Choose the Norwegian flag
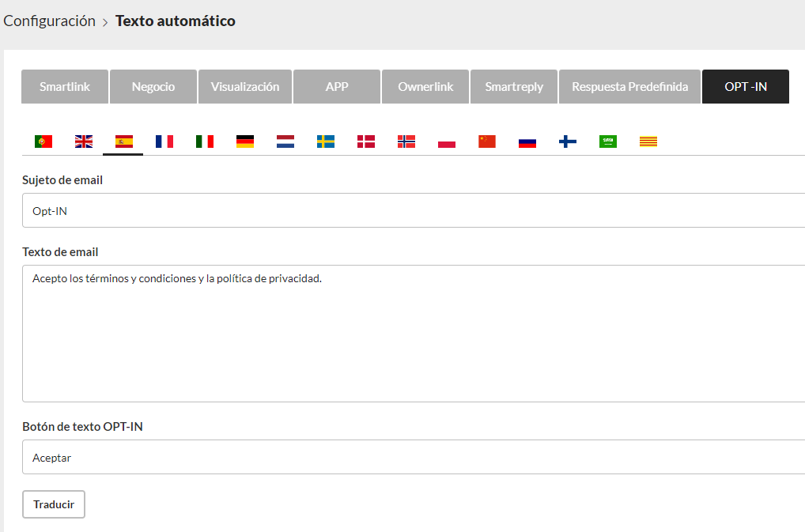 pyautogui.click(x=406, y=141)
